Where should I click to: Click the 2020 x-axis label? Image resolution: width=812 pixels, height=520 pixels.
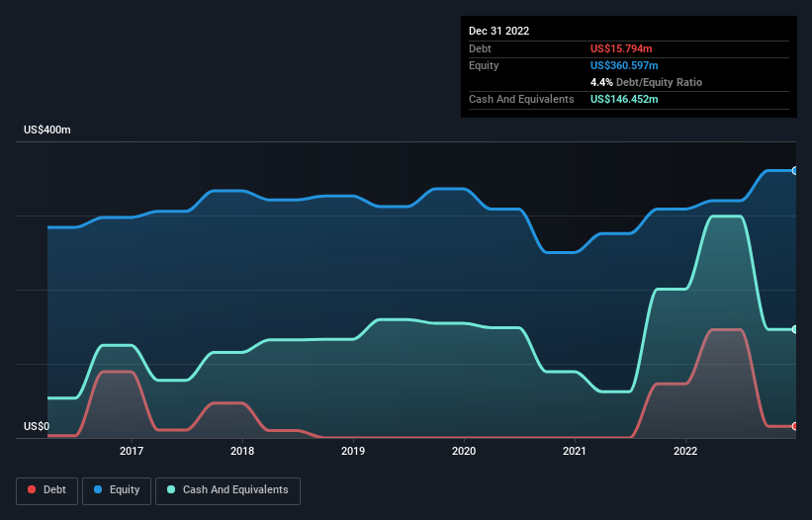coord(464,451)
